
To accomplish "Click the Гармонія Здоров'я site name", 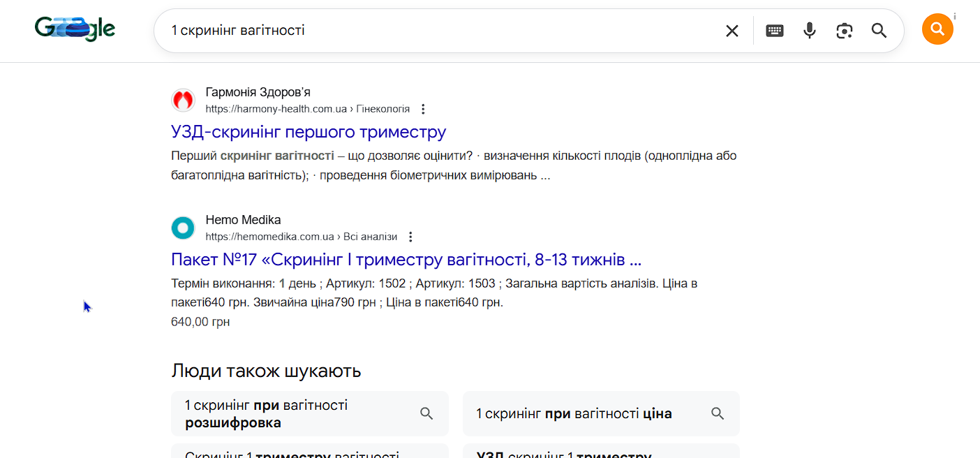I will (x=258, y=92).
